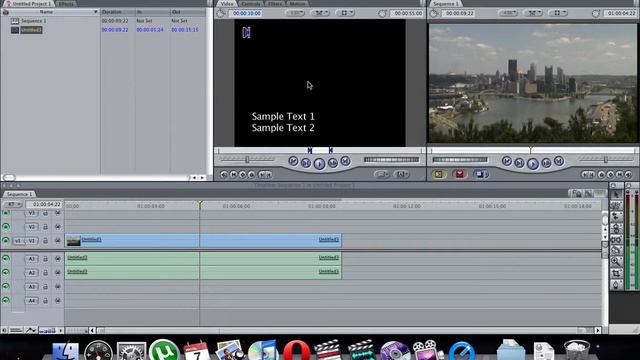Click the timeline current timecode field
The width and height of the screenshot is (640, 360).
pos(45,204)
